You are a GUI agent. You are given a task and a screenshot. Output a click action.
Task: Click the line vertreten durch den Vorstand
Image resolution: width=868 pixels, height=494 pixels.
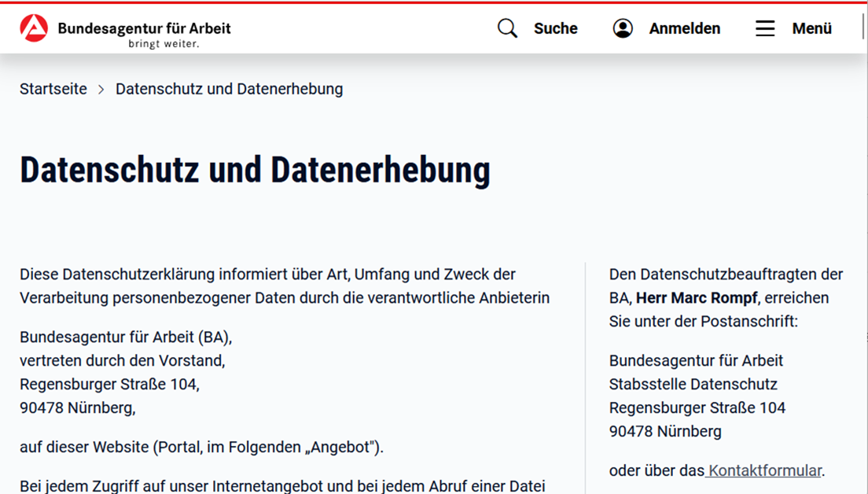pos(123,360)
